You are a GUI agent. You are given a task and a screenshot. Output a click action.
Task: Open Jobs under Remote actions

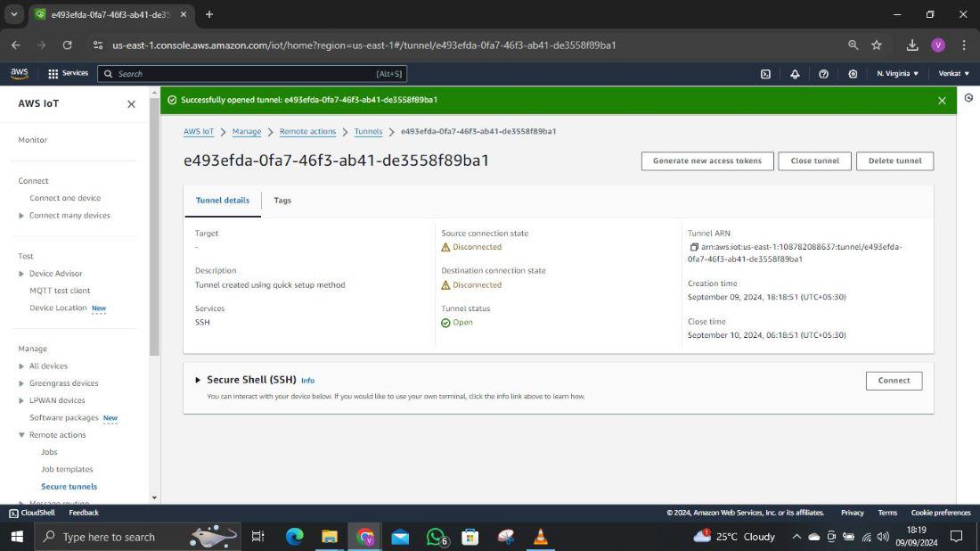49,452
